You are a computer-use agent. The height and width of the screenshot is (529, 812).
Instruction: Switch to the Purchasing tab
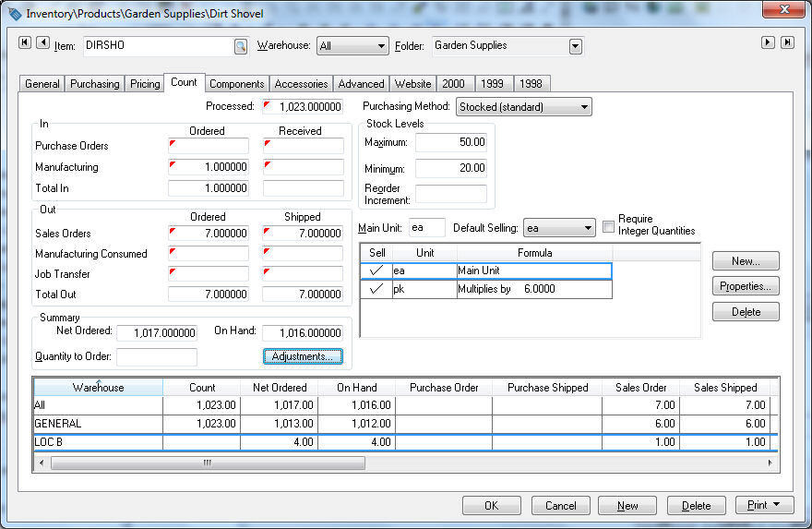point(94,84)
